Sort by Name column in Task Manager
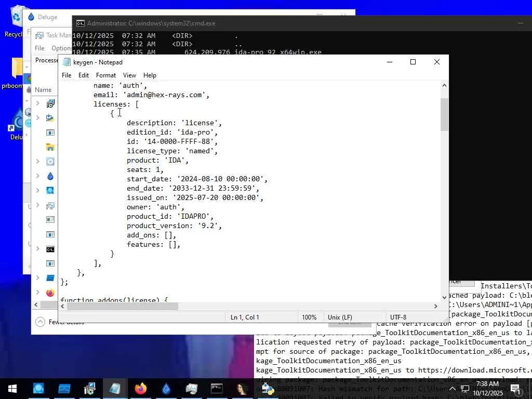Screen dimensions: 532x399 point(43,89)
